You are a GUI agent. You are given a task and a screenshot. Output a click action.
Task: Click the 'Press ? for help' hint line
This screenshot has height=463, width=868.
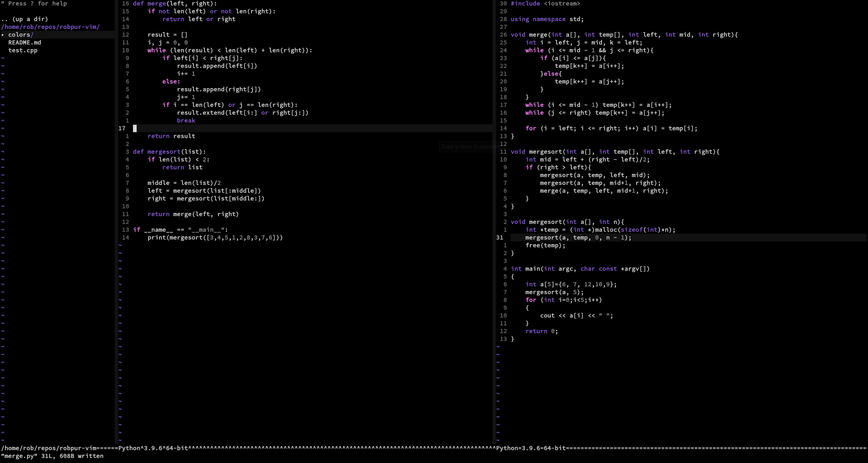coord(34,4)
